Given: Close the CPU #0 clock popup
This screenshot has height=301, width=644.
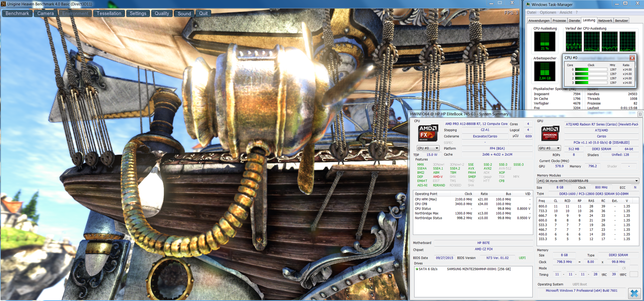Looking at the screenshot, I should (632, 58).
